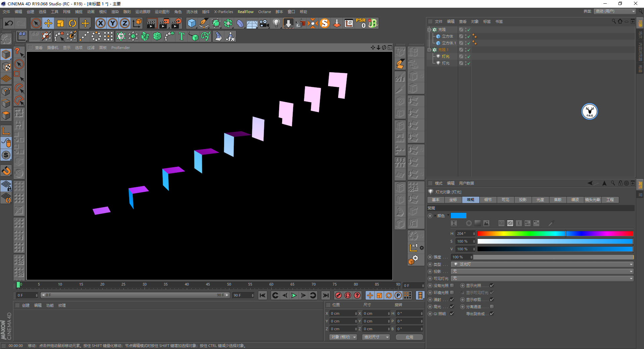Activate the Scale tool
Screen dimensions: 644x349
(60, 23)
